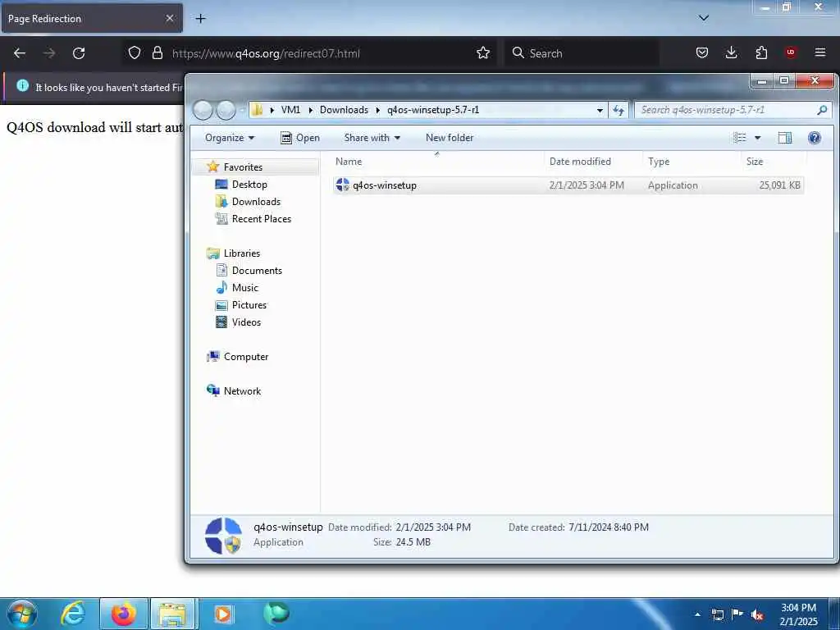Click the network tray icon
Image resolution: width=840 pixels, height=630 pixels.
(717, 614)
